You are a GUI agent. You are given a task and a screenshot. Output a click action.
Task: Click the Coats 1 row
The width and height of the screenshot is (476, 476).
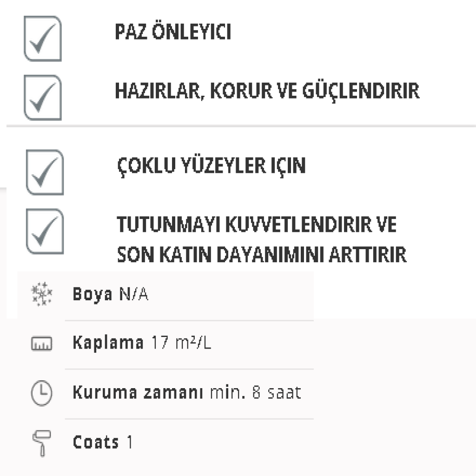tap(165, 443)
